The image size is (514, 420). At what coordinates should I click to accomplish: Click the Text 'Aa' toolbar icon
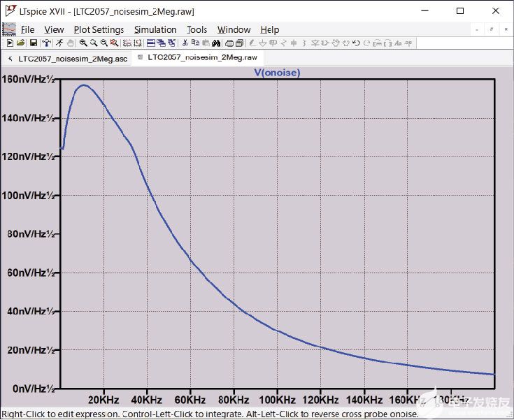click(x=398, y=43)
